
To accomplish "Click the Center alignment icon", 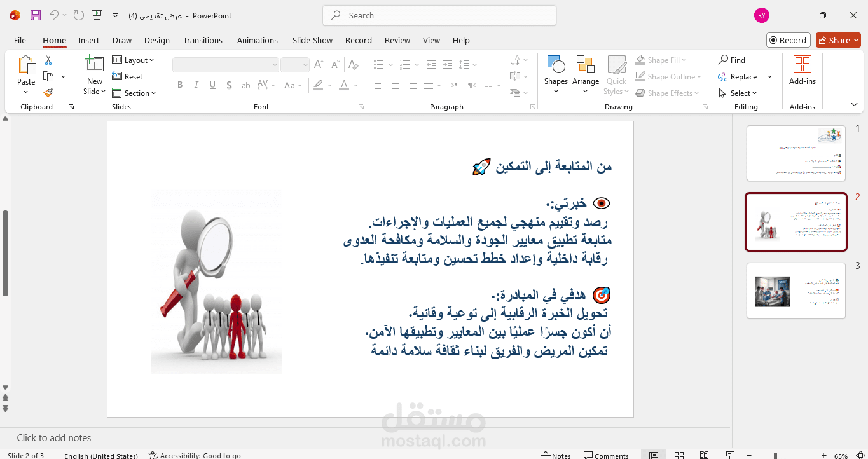I will point(395,85).
